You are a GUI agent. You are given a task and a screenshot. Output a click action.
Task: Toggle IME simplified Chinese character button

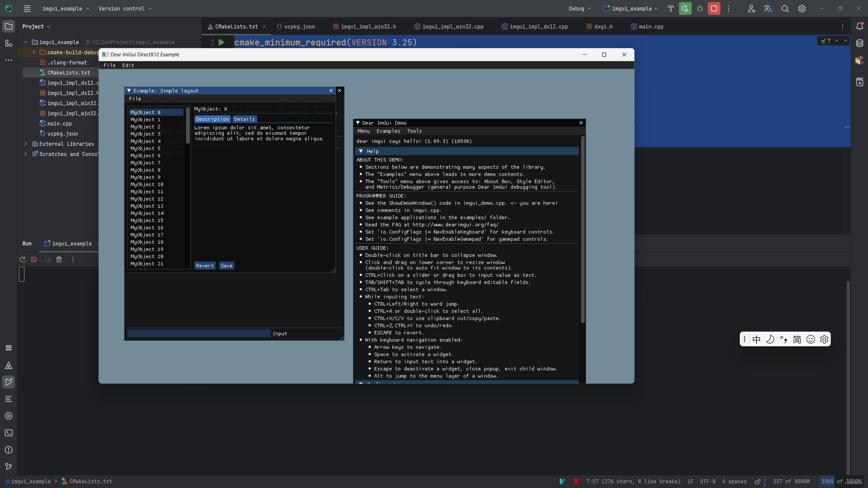point(797,339)
